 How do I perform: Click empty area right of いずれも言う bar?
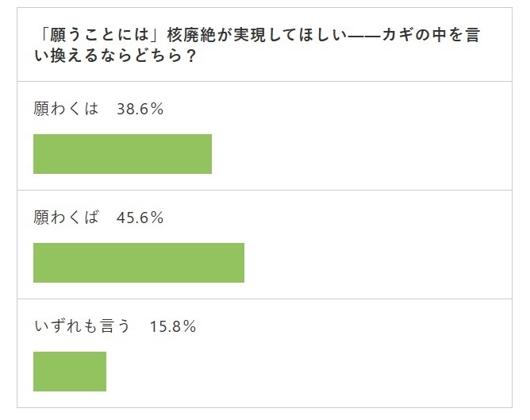coord(309,372)
